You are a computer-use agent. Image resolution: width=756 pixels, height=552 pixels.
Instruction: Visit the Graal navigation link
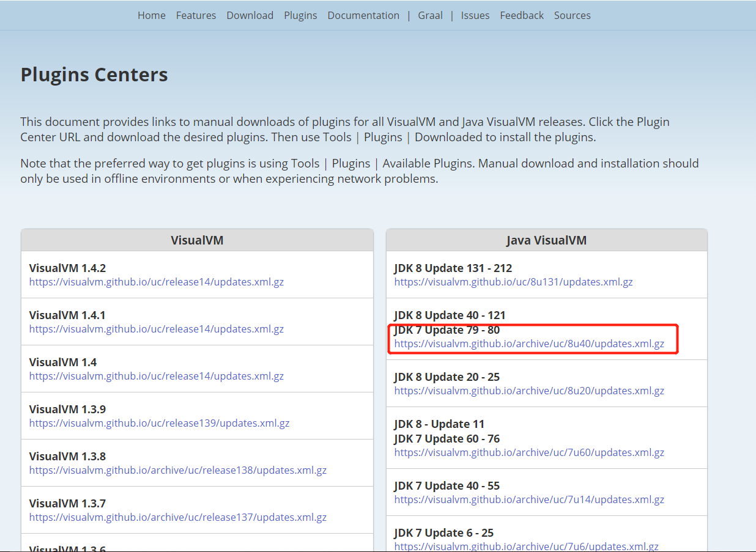430,15
